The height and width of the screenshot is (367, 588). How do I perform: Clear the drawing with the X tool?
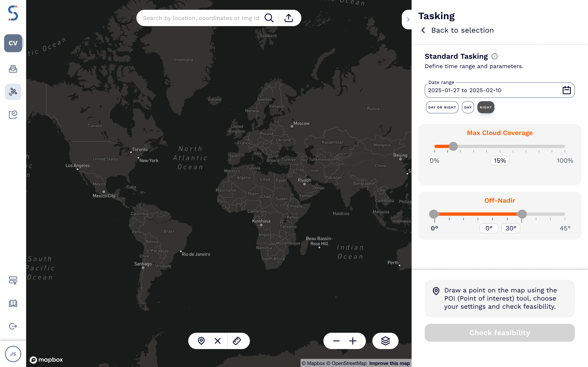coord(217,341)
